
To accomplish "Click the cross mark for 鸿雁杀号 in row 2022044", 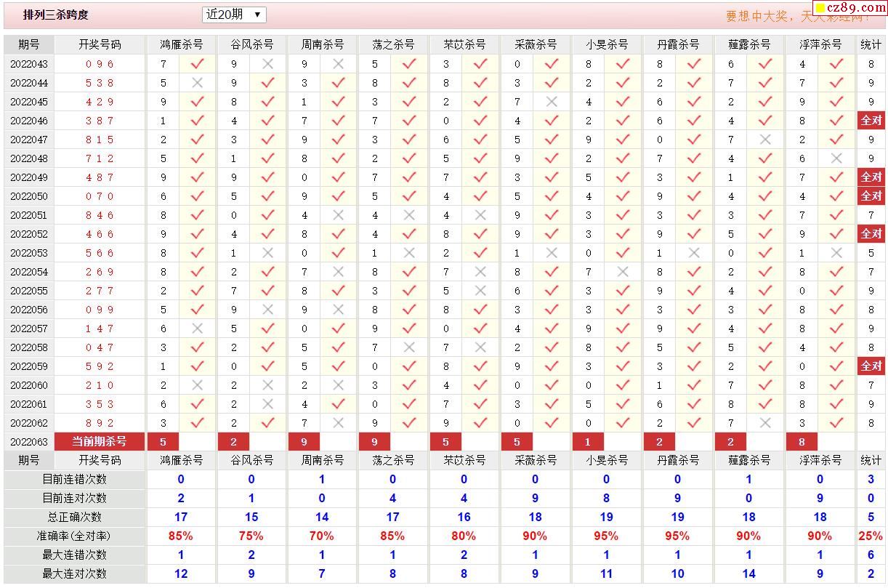I will [x=197, y=83].
